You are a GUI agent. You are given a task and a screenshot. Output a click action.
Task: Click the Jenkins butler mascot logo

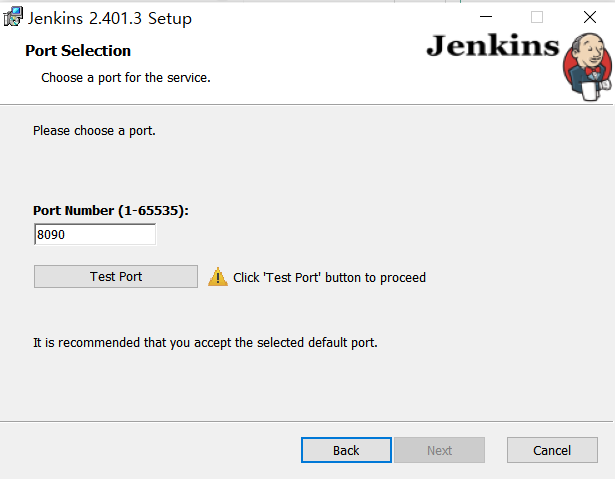tap(588, 67)
